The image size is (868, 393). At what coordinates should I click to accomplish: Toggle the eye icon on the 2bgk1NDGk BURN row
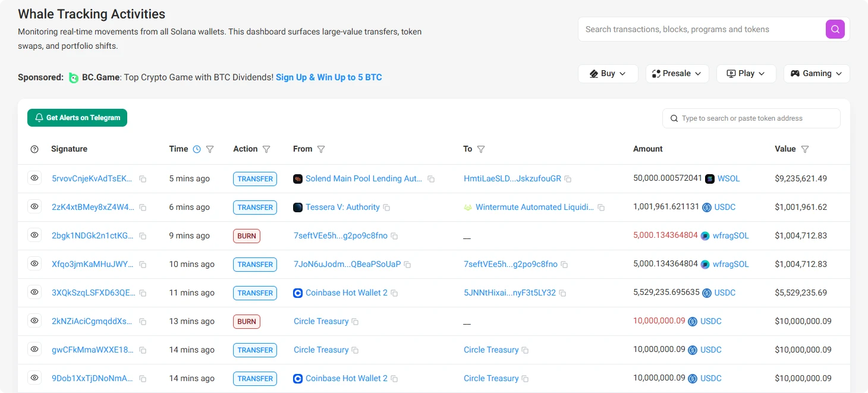34,235
